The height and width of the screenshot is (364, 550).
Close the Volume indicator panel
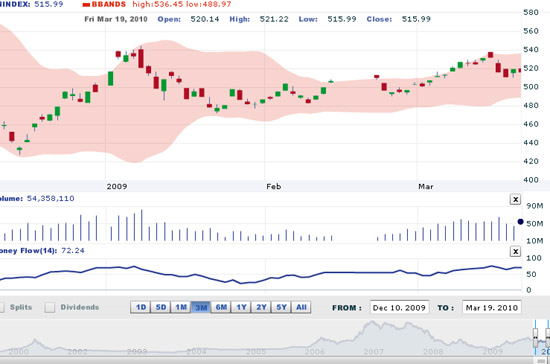pos(515,200)
